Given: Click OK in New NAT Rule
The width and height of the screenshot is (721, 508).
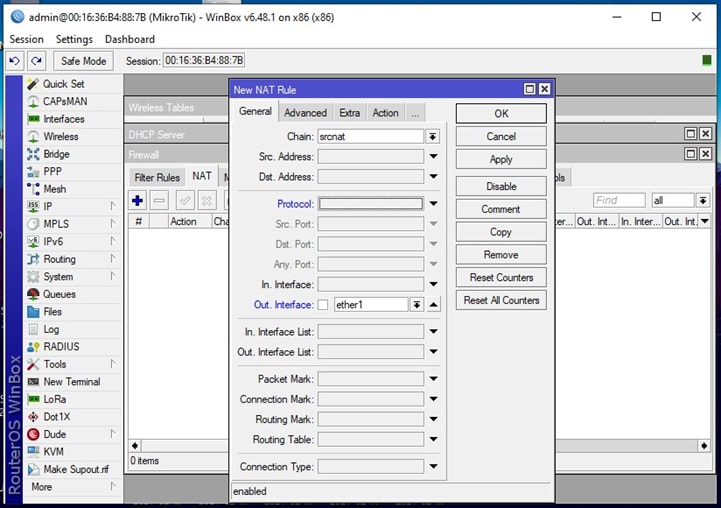Looking at the screenshot, I should (x=501, y=114).
